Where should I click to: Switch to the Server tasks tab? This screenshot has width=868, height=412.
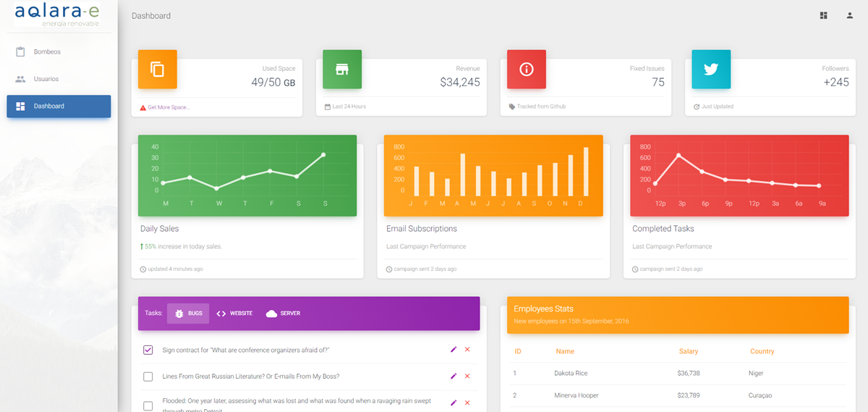click(x=283, y=314)
